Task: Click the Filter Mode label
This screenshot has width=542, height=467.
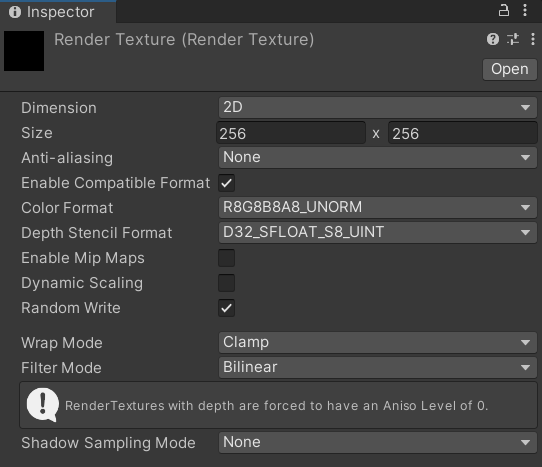Action: click(x=61, y=368)
